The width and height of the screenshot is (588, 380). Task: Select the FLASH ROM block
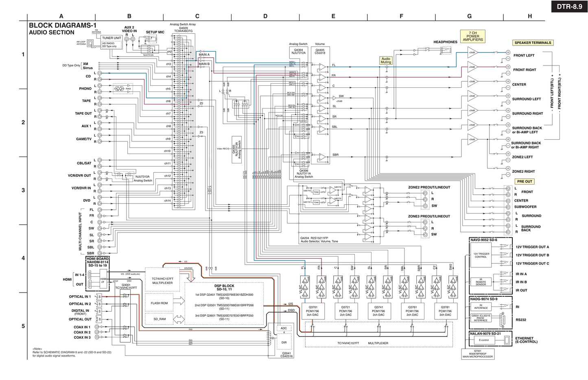tap(159, 303)
